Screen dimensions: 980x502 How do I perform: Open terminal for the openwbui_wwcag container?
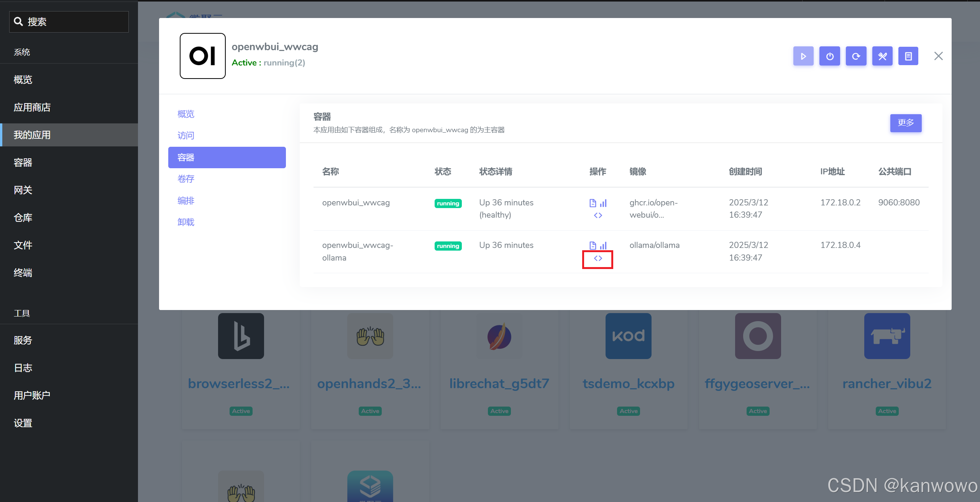[x=598, y=215]
